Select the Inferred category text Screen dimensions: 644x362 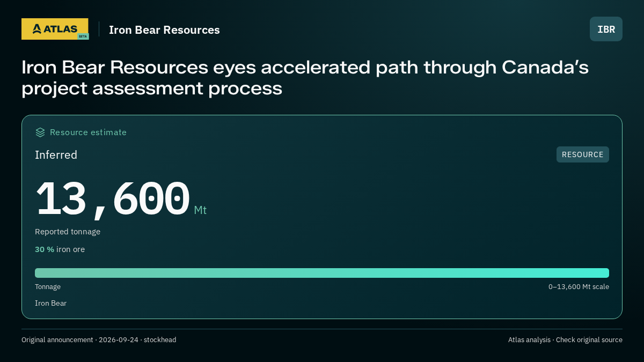tap(56, 155)
